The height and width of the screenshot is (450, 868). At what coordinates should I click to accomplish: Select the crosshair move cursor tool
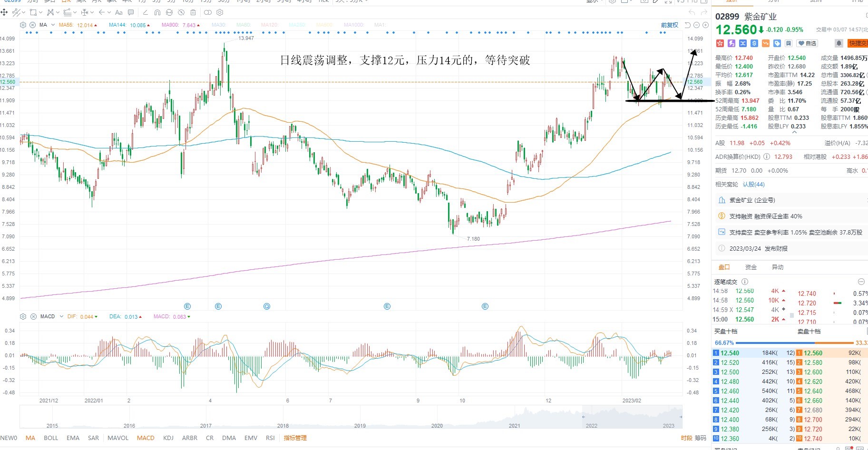point(4,12)
